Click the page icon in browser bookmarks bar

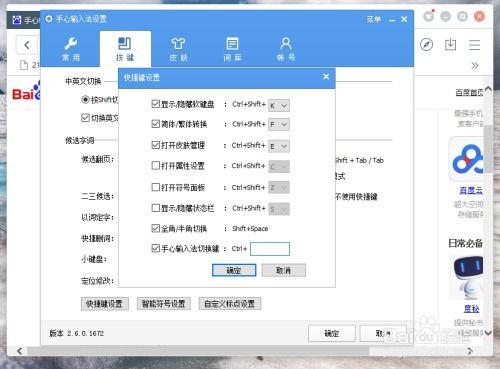24,65
